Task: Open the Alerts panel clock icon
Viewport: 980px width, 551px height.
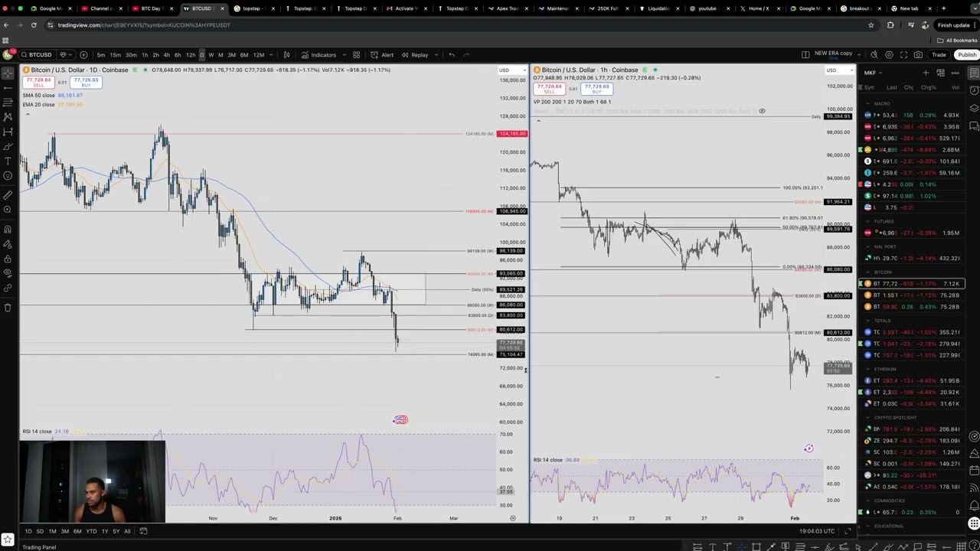Action: (x=974, y=90)
